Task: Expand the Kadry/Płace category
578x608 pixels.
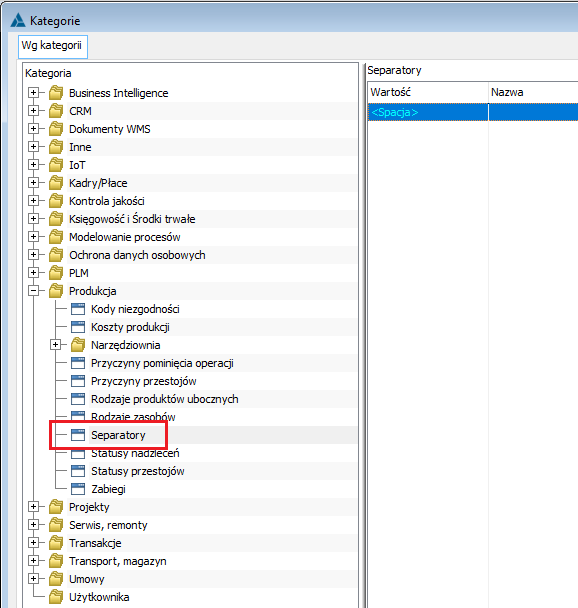Action: pos(34,183)
